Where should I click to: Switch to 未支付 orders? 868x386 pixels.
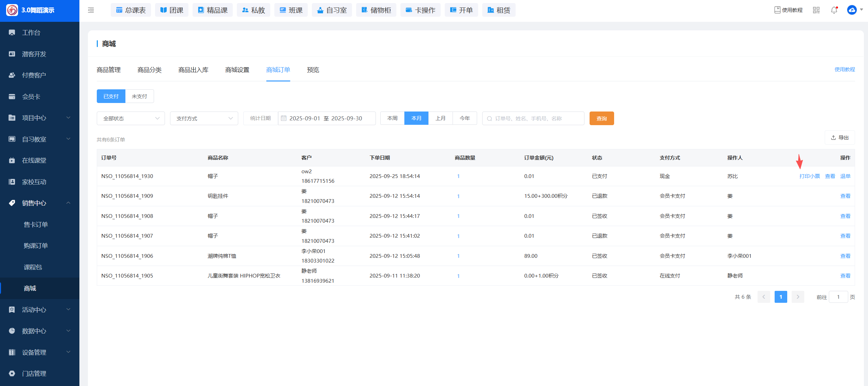[x=139, y=96]
